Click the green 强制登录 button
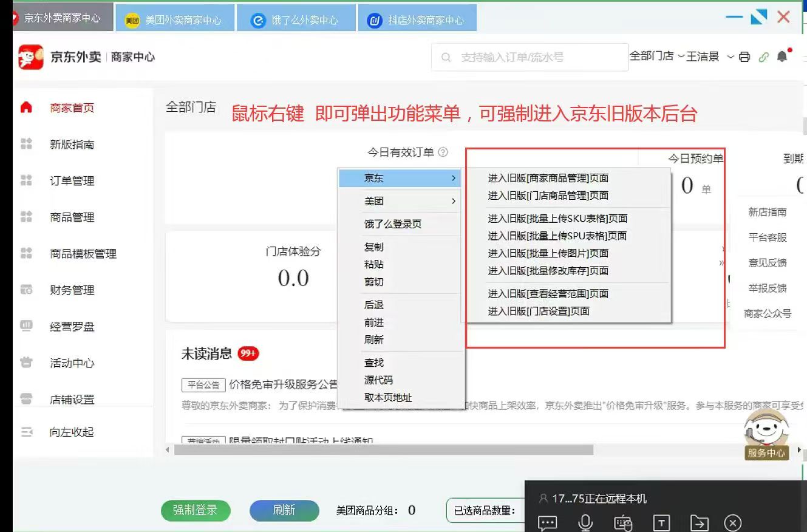 (x=195, y=510)
